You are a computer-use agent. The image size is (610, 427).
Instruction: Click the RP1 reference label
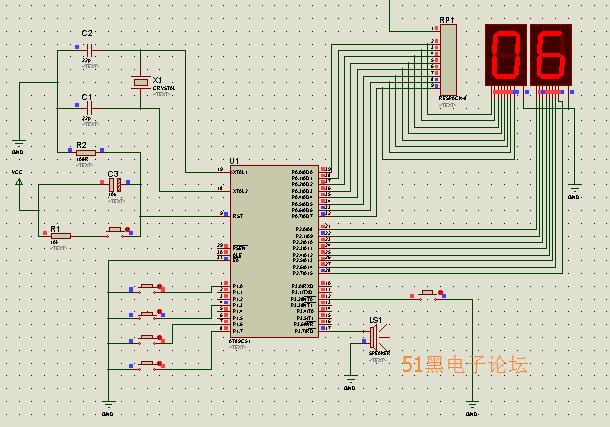coord(447,20)
